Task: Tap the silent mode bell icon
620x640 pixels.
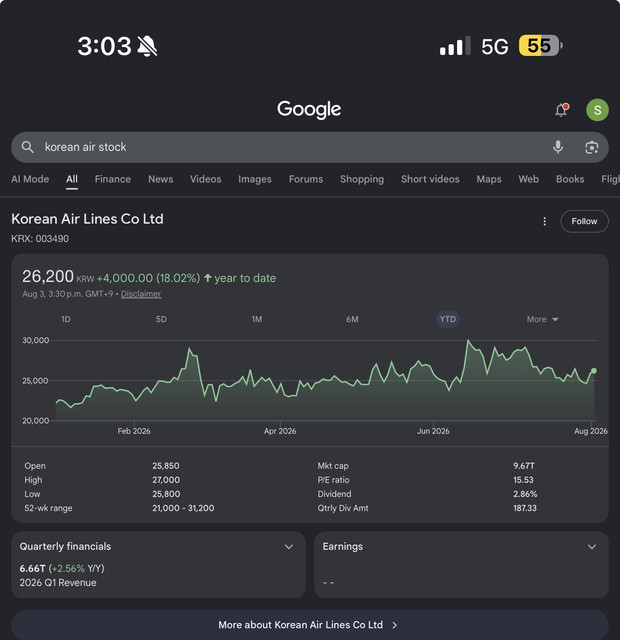Action: tap(147, 46)
